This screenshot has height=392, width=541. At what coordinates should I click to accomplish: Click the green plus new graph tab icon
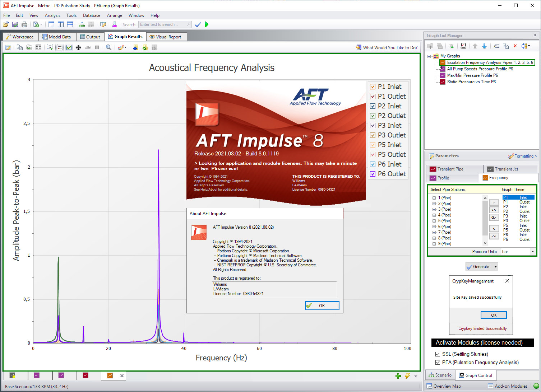(x=398, y=376)
